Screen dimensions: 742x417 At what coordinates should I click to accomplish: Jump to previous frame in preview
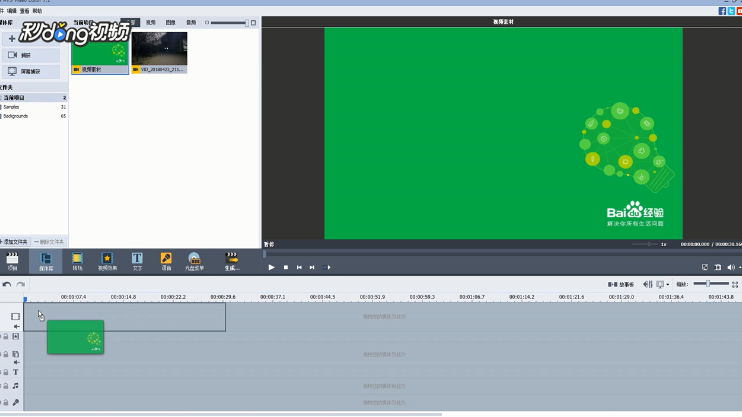[x=299, y=267]
